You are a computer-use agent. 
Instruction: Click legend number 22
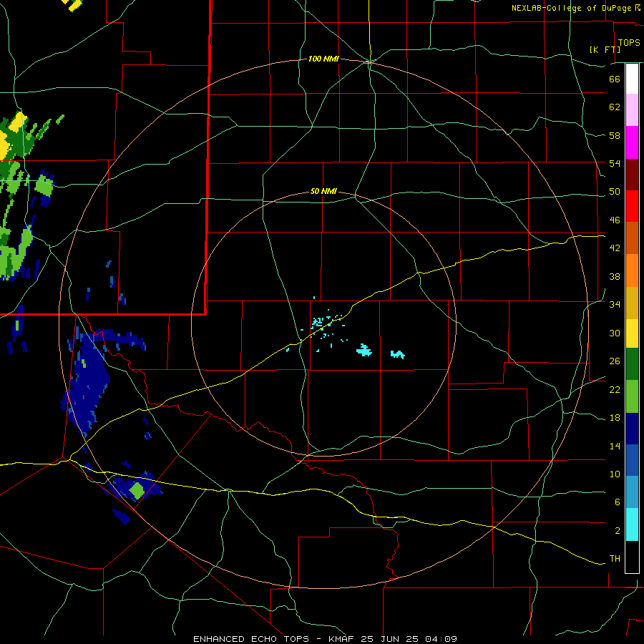[615, 389]
